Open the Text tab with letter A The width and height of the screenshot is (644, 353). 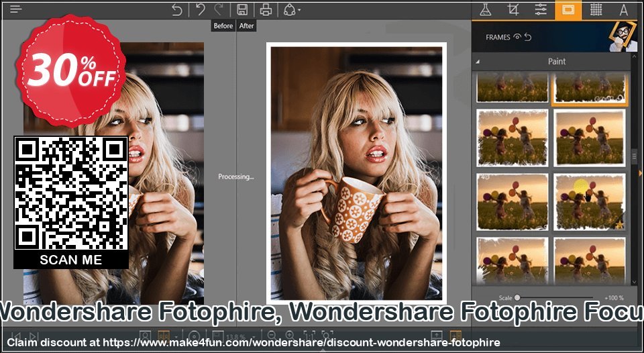point(623,10)
